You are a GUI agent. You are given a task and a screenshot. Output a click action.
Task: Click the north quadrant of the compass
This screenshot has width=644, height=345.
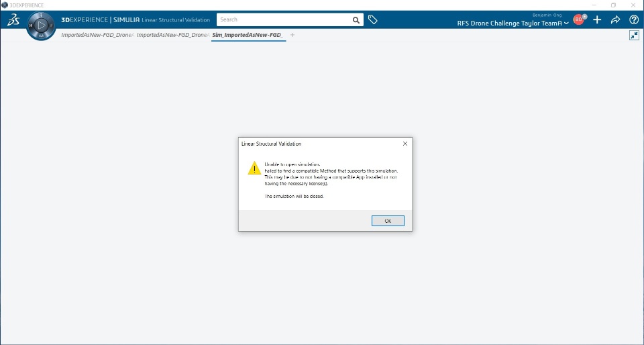[x=41, y=15]
